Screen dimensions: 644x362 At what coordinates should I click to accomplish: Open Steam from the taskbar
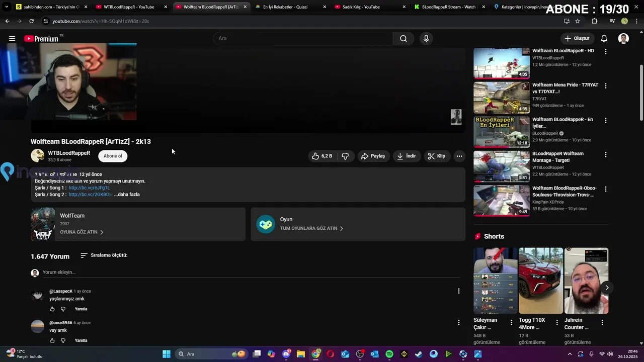click(x=419, y=354)
